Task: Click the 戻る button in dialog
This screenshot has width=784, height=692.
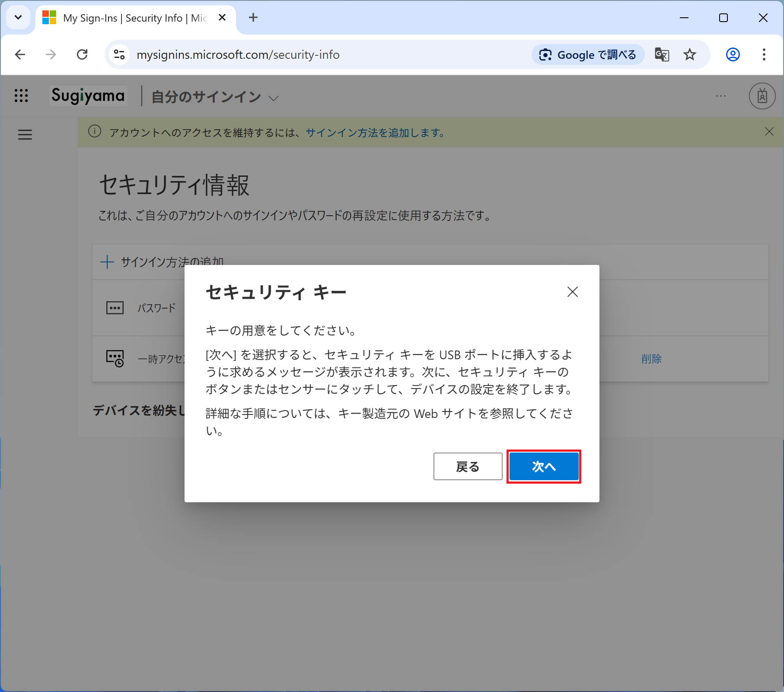Action: point(468,466)
